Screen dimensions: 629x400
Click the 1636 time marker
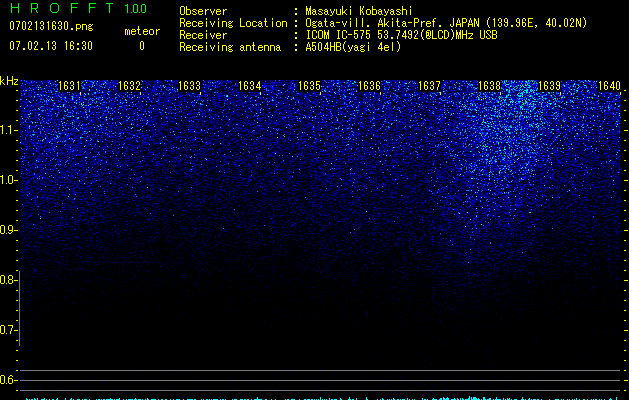point(369,86)
